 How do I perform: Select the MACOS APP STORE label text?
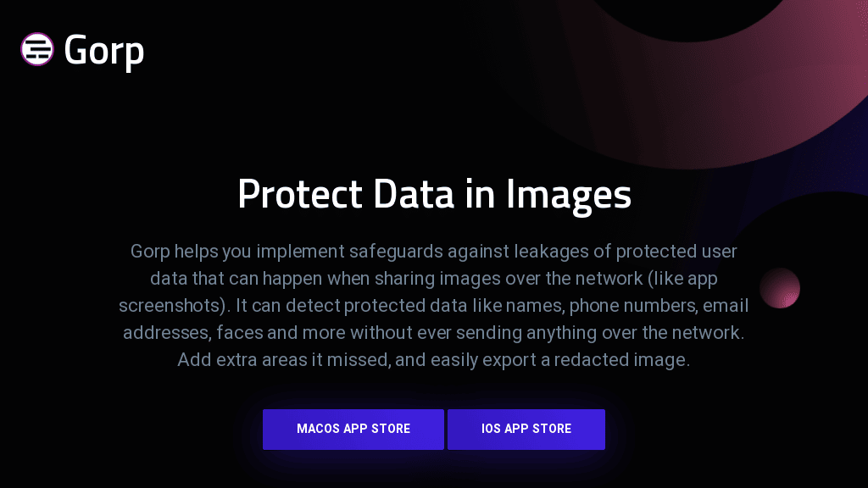(353, 429)
